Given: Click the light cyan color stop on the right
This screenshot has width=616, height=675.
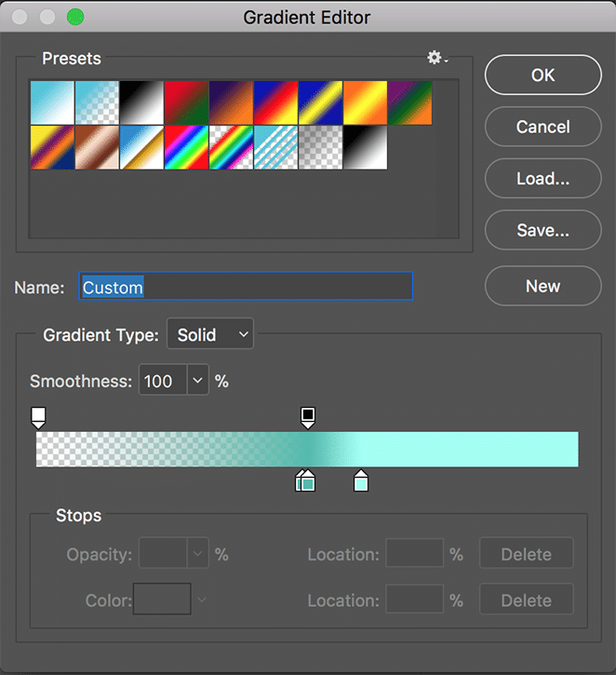Looking at the screenshot, I should point(361,481).
